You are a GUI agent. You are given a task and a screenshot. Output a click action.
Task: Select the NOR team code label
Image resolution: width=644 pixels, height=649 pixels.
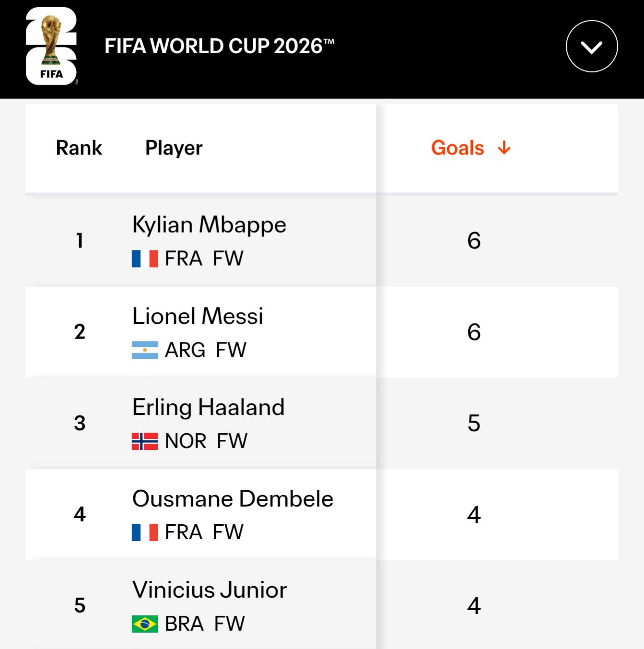coord(186,441)
